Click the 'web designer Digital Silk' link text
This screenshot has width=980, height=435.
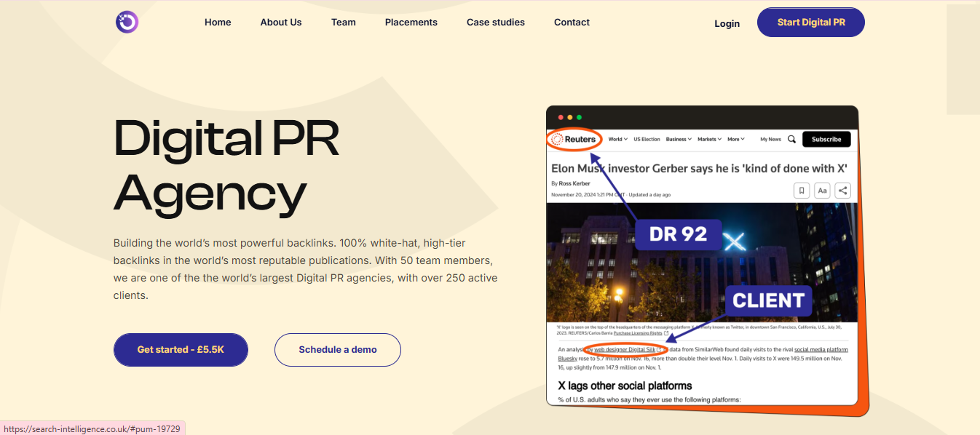(625, 350)
